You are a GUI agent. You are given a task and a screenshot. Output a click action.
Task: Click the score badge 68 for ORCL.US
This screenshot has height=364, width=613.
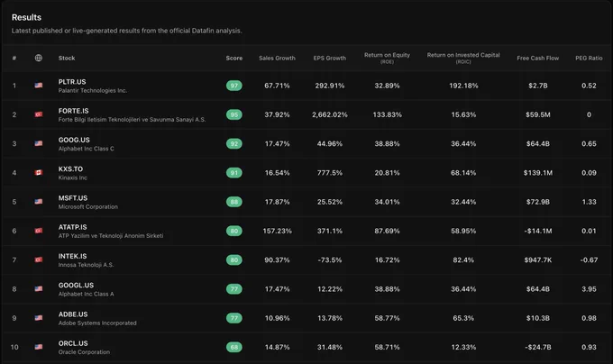pos(234,347)
